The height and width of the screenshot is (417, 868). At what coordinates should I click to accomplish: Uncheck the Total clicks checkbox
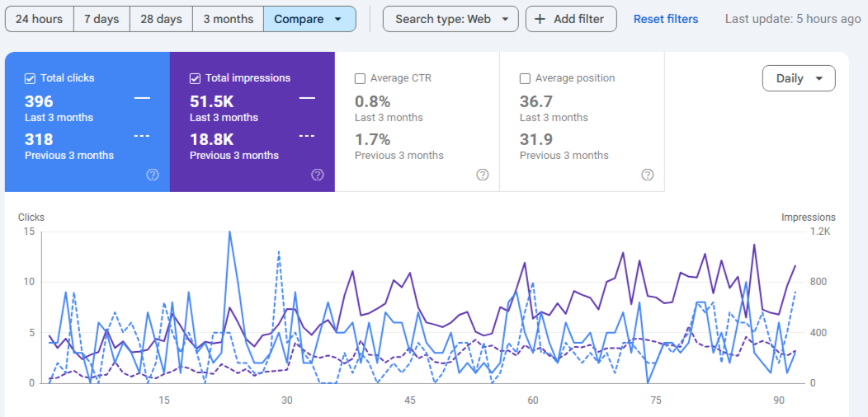(31, 78)
